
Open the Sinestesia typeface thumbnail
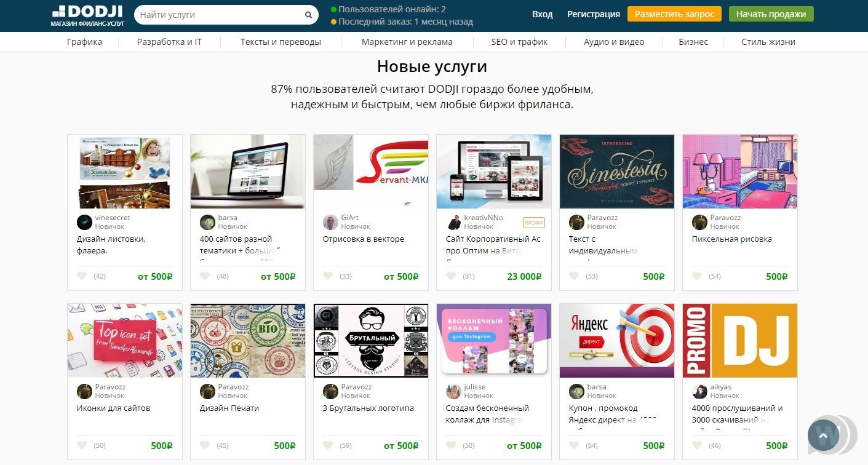[x=617, y=172]
